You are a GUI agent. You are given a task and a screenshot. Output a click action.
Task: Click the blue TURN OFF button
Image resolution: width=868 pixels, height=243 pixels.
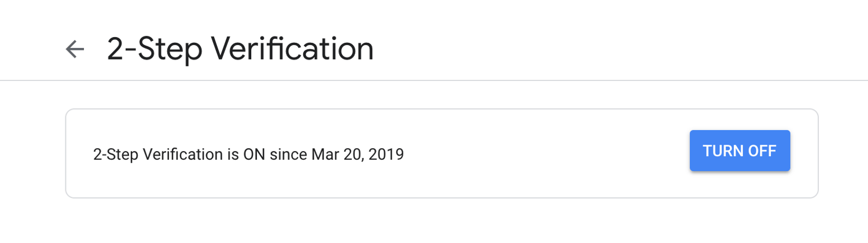pos(740,151)
